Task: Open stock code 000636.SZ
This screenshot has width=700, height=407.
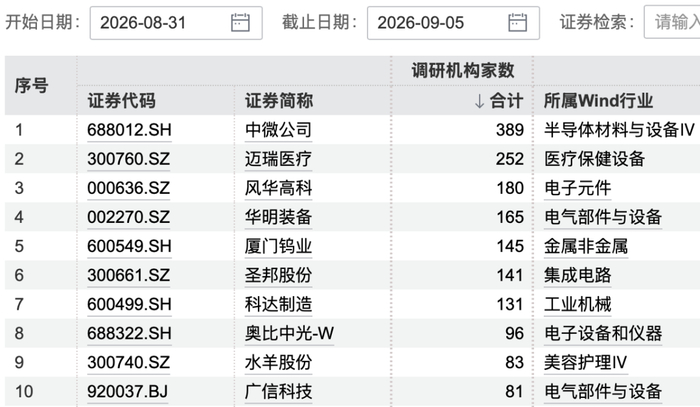Action: [x=129, y=188]
